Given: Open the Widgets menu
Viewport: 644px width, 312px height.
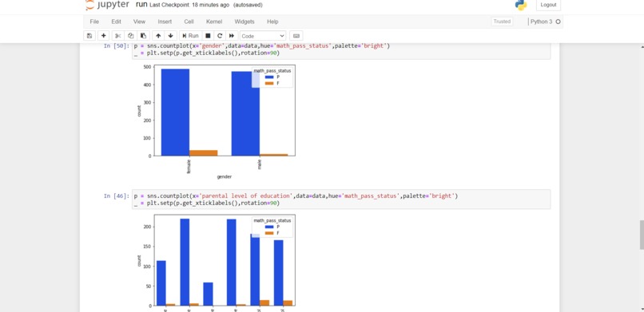Looking at the screenshot, I should (244, 22).
